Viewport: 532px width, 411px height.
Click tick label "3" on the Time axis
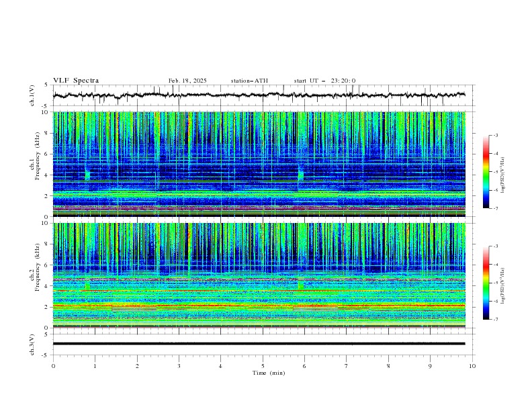click(179, 366)
